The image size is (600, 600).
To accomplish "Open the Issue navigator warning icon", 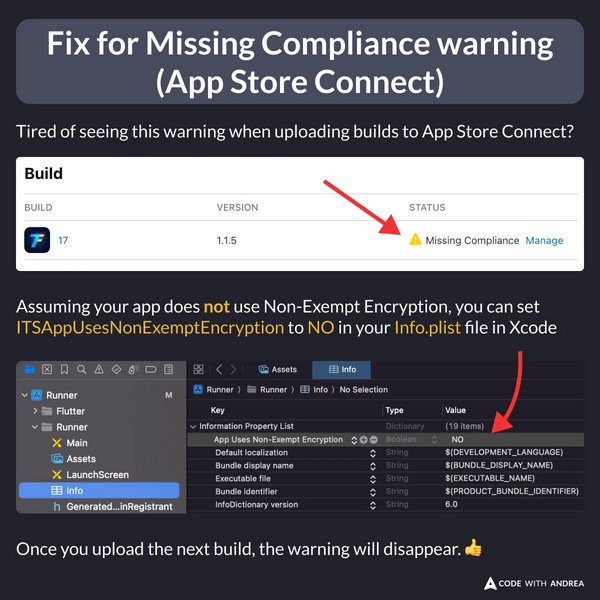I will click(x=99, y=369).
